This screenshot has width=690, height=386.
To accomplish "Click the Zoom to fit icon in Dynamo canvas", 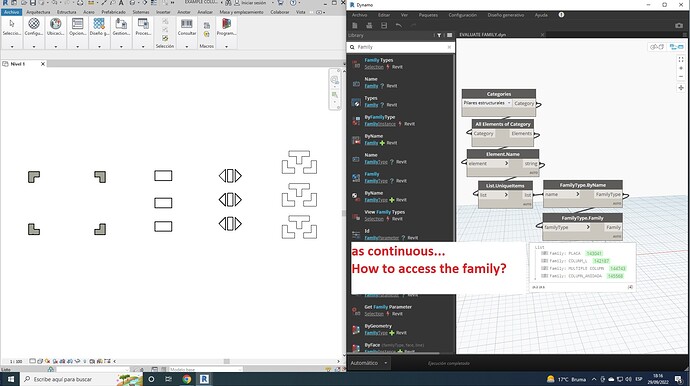I will click(x=681, y=59).
